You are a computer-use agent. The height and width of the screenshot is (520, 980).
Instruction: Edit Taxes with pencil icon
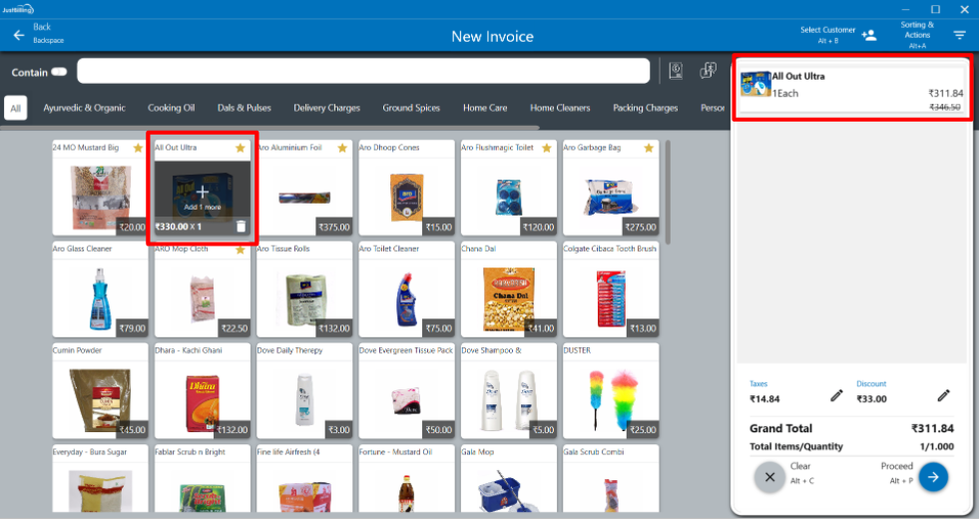(836, 396)
